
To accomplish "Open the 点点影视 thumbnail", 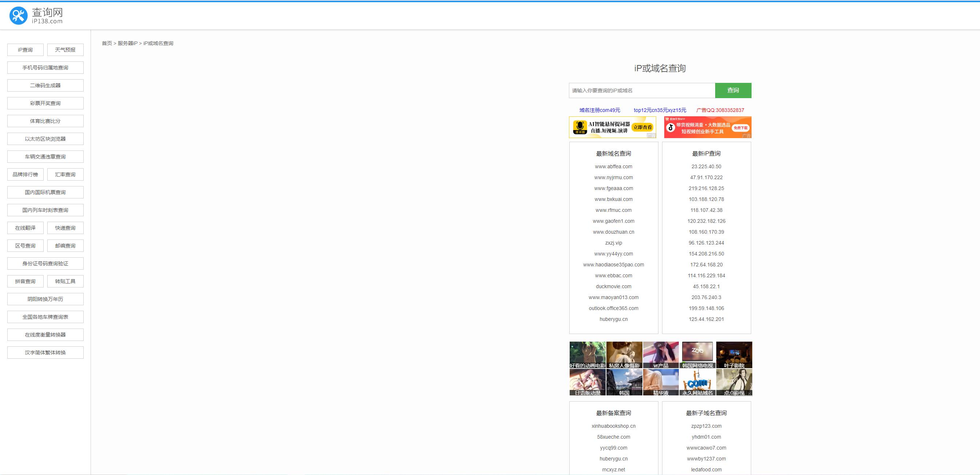I will pos(734,382).
